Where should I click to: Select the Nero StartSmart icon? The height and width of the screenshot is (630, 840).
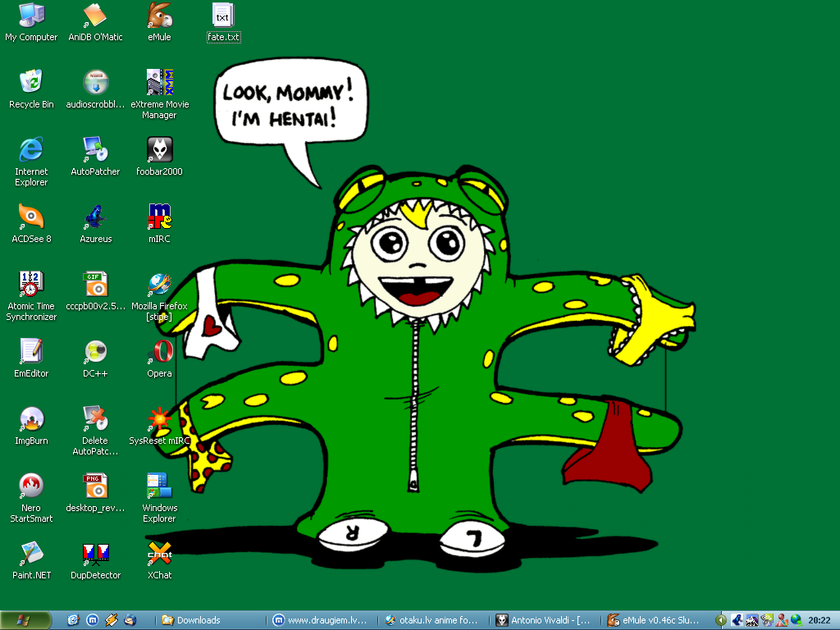[31, 498]
